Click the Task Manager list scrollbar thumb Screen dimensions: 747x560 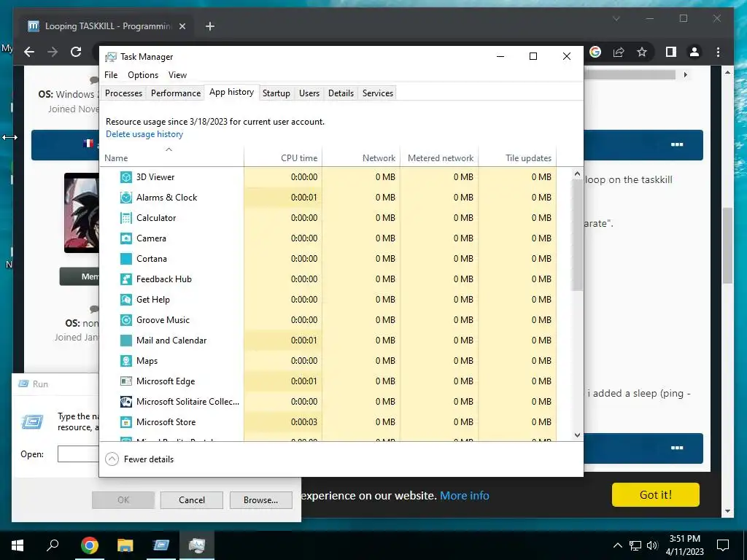click(x=578, y=236)
